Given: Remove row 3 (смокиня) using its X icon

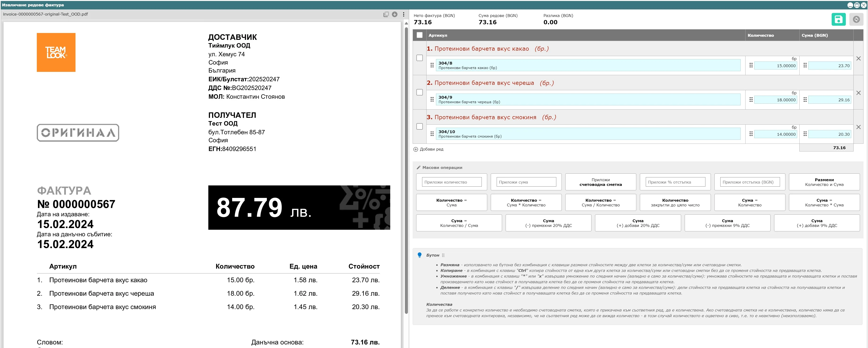Looking at the screenshot, I should point(858,127).
